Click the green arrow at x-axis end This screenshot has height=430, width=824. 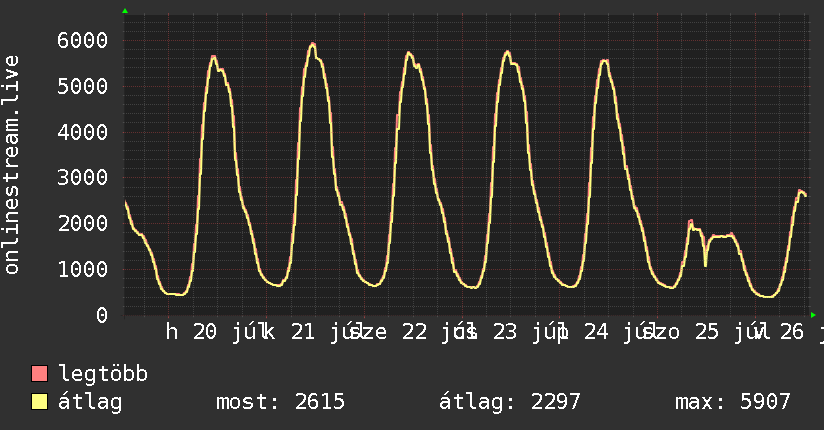(x=813, y=315)
